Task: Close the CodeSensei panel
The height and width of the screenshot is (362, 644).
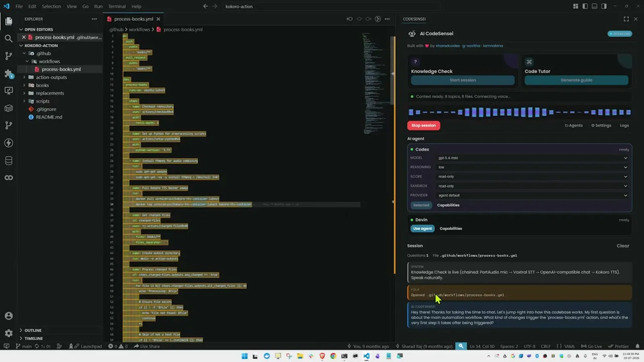Action: tap(636, 19)
